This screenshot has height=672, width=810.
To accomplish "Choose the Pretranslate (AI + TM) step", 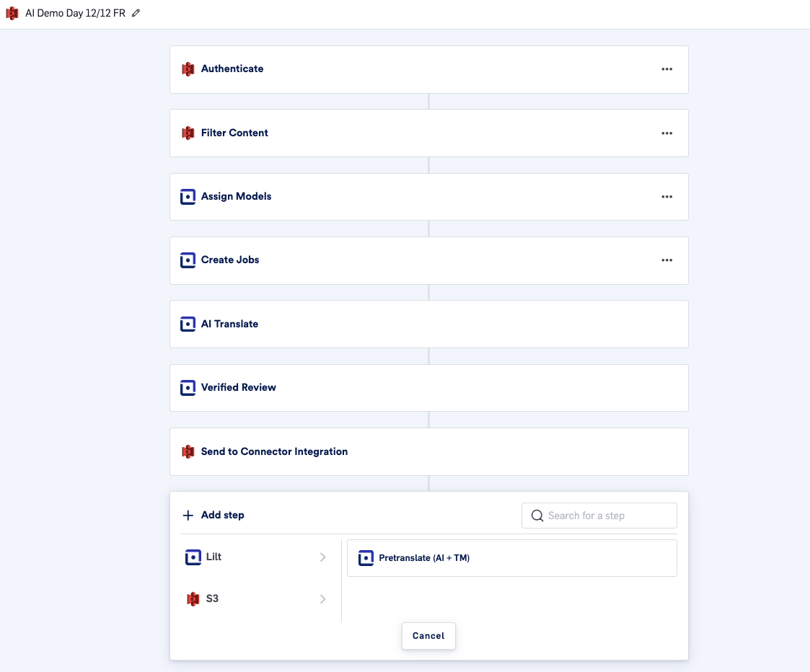I will [512, 558].
